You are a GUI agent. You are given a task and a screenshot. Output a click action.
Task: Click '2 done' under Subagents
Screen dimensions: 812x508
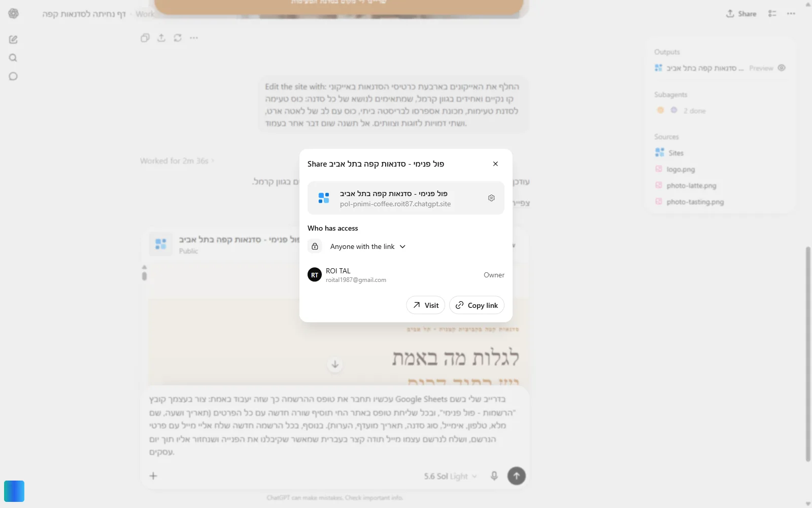click(694, 111)
